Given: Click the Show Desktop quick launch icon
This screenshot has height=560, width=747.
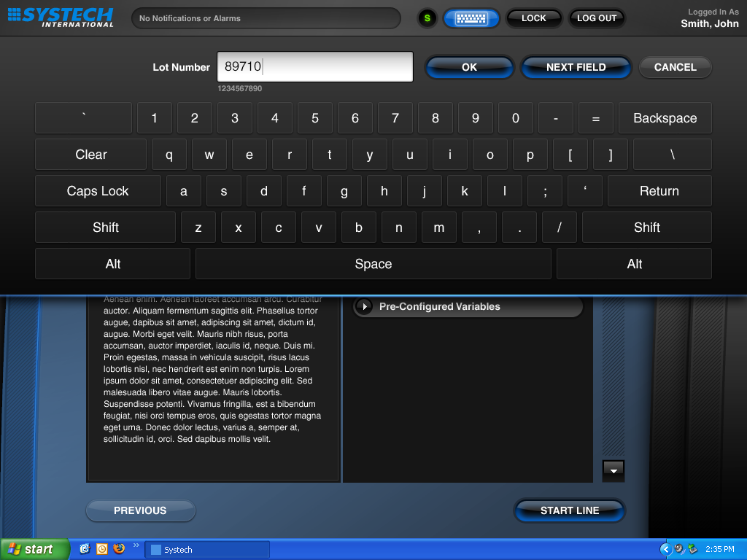Looking at the screenshot, I should pos(85,549).
